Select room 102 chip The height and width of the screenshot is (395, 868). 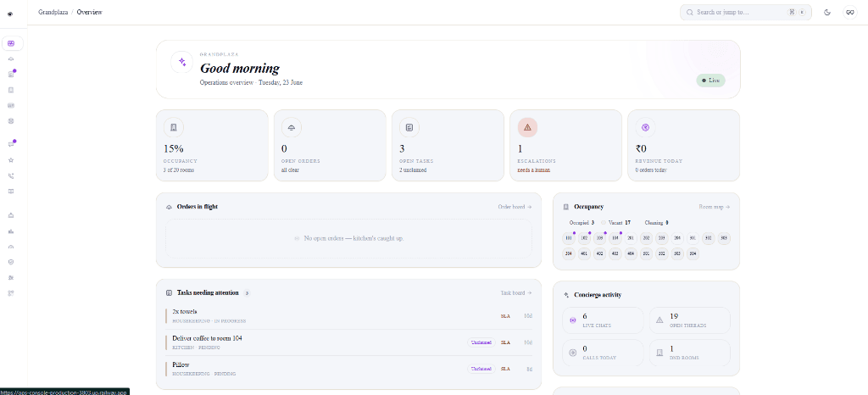click(x=584, y=238)
